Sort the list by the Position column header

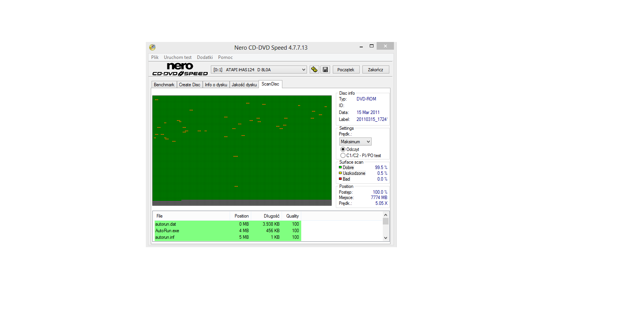[240, 216]
